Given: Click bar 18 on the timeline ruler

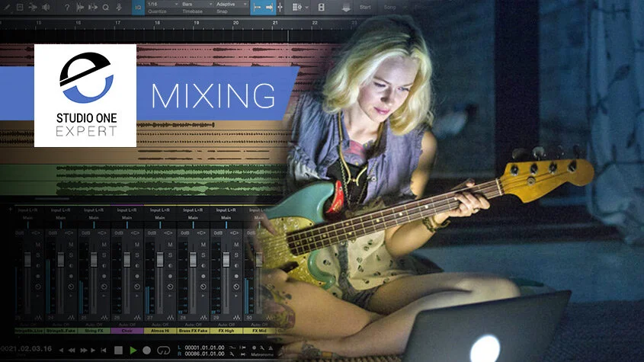Looking at the screenshot, I should (157, 23).
